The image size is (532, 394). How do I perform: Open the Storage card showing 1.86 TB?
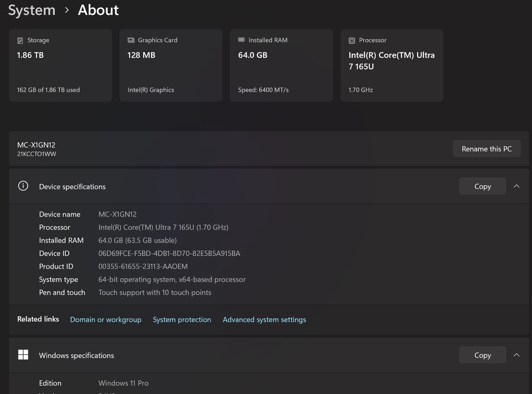click(x=61, y=65)
